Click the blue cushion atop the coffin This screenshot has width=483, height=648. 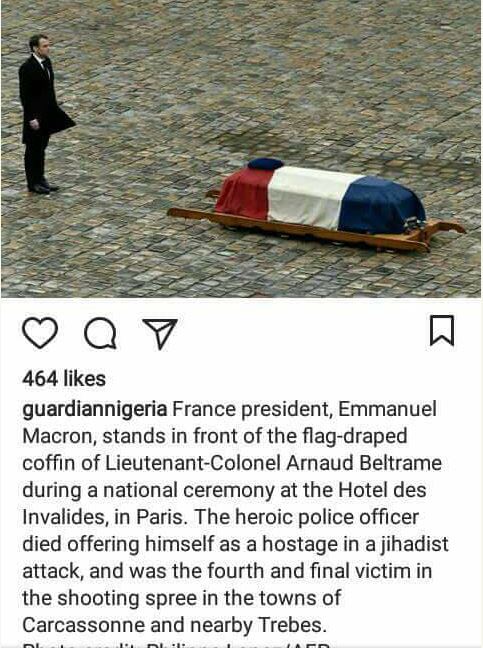266,164
